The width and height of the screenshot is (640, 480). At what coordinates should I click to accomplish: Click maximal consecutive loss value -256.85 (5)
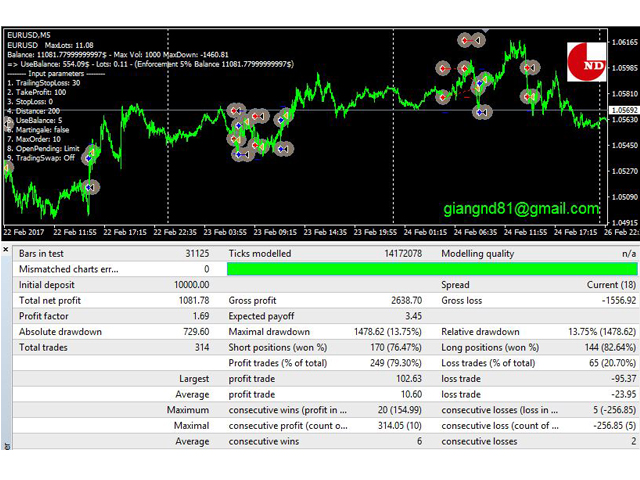point(615,426)
